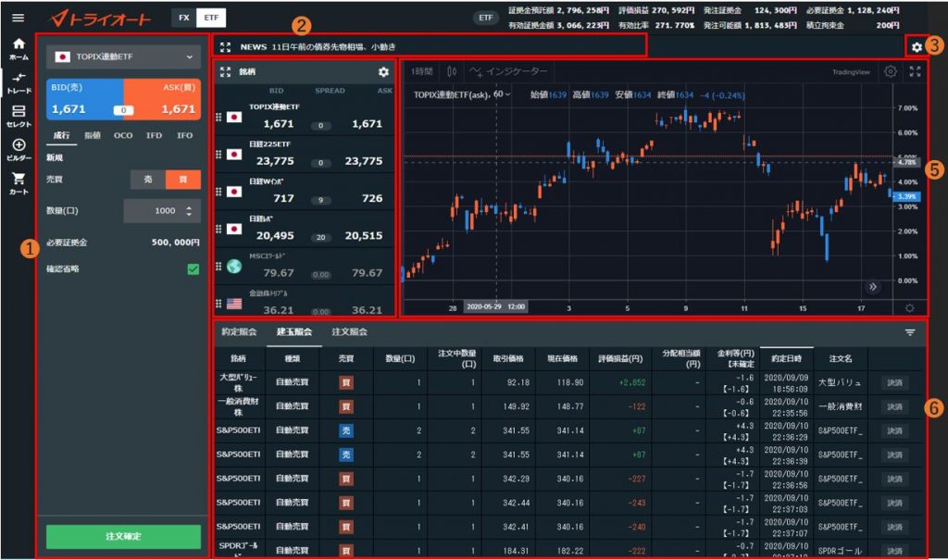
Task: Click TradingView label on chart
Action: pyautogui.click(x=851, y=72)
